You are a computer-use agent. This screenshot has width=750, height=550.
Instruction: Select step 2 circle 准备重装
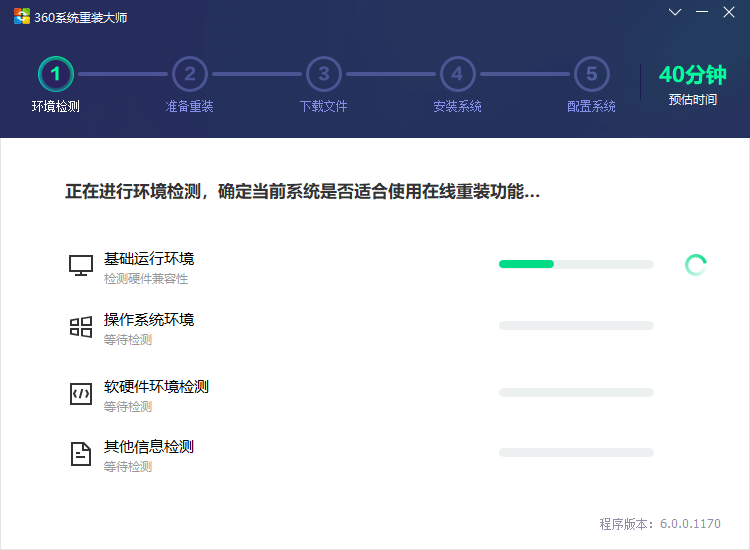[x=190, y=74]
